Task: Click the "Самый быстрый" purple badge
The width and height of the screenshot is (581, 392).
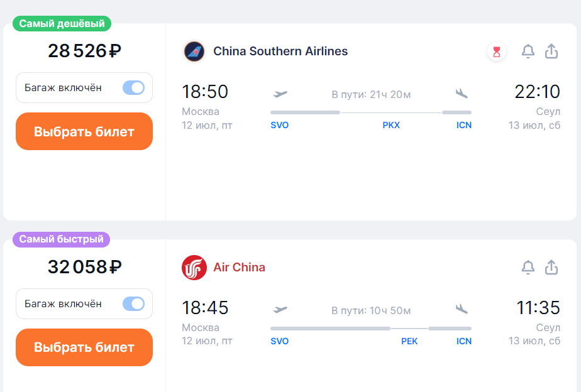Action: pos(62,239)
